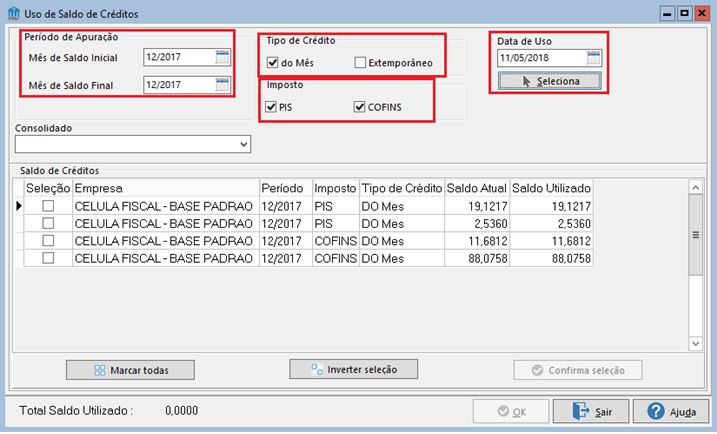Open calendar for Mês de Saldo Inicial
This screenshot has width=717, height=434.
(222, 57)
